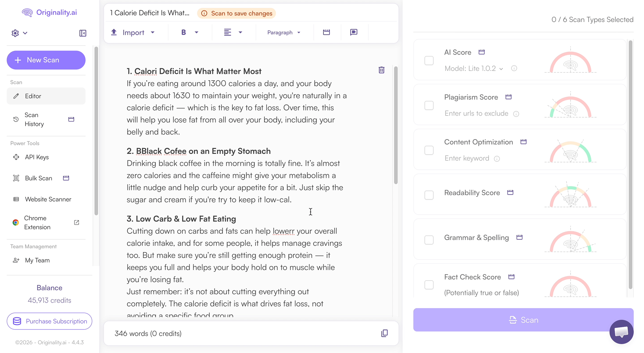Enable the AI Score checkbox

(429, 60)
